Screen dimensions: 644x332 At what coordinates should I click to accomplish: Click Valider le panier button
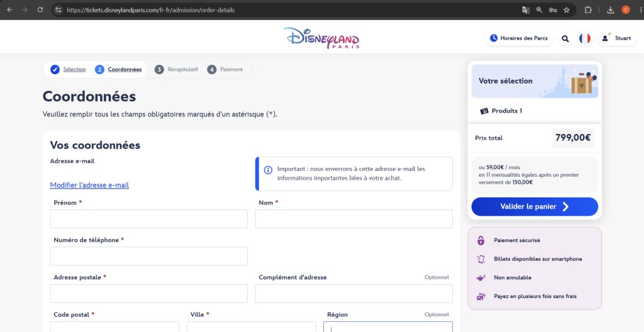coord(535,207)
